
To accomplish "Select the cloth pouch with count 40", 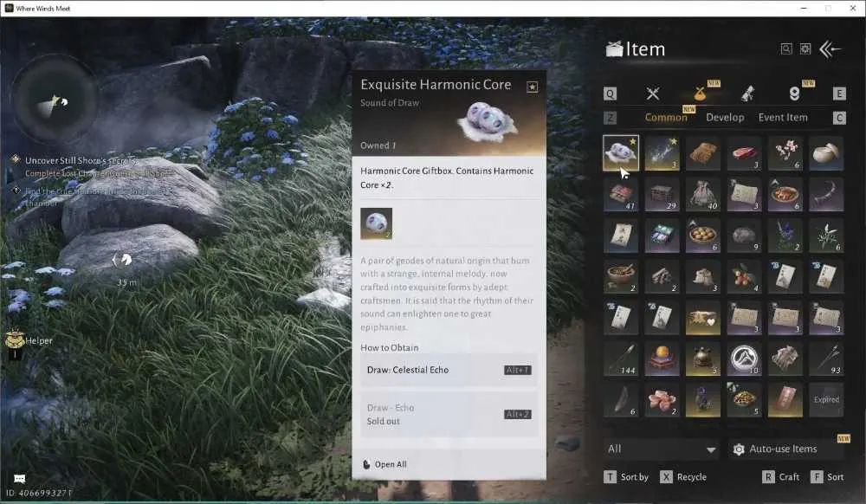I will [x=703, y=194].
